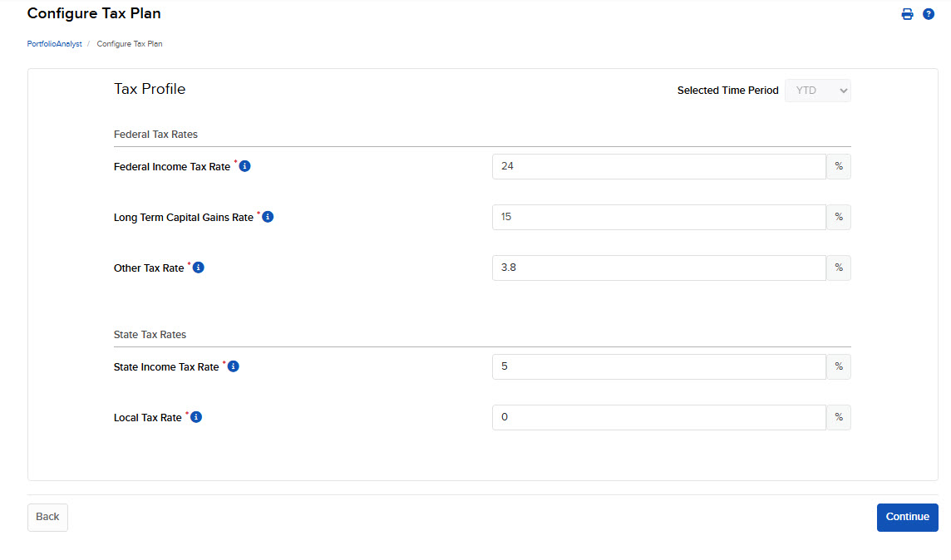The height and width of the screenshot is (560, 951).
Task: Navigate to PortfolioAnalyst via breadcrumb
Action: coord(53,43)
